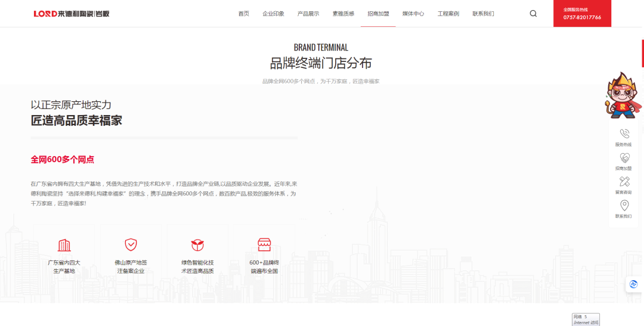Click the red 全国服务热线 phone number button
Image resolution: width=644 pixels, height=326 pixels.
(582, 14)
